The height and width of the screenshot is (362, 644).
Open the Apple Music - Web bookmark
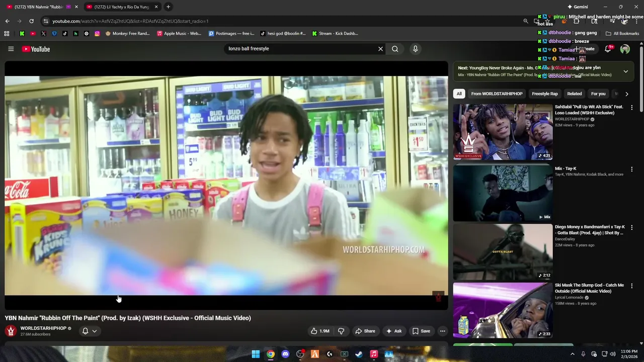tap(179, 34)
